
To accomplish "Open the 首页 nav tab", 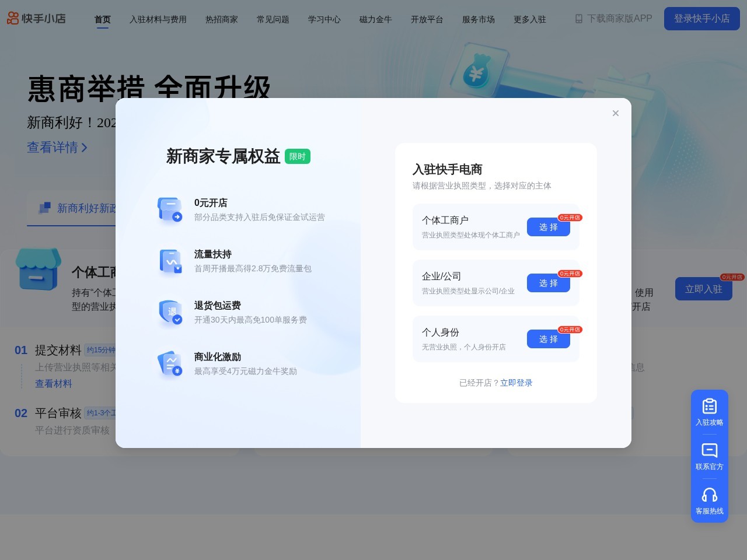I will coord(103,19).
